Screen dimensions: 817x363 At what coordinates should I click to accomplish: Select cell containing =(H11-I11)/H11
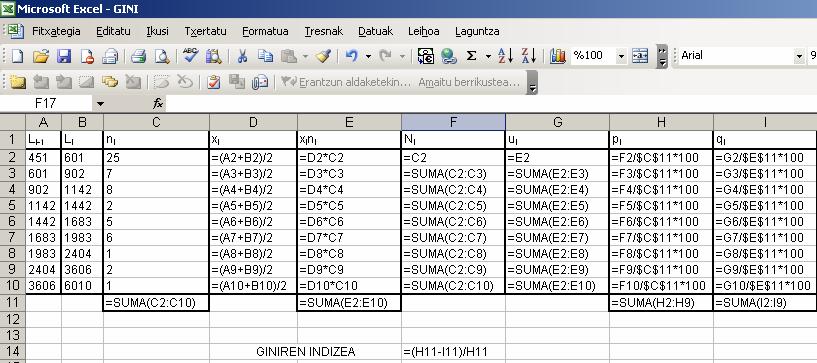point(453,352)
